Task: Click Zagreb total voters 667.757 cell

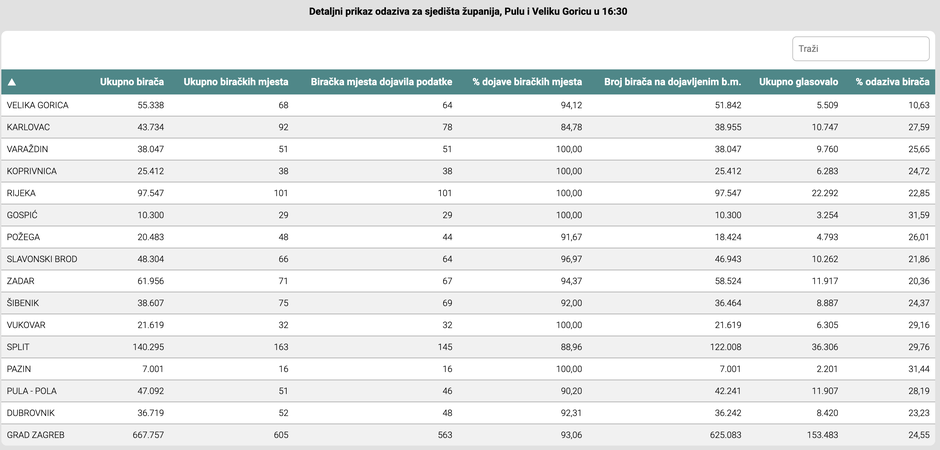Action: pyautogui.click(x=148, y=435)
